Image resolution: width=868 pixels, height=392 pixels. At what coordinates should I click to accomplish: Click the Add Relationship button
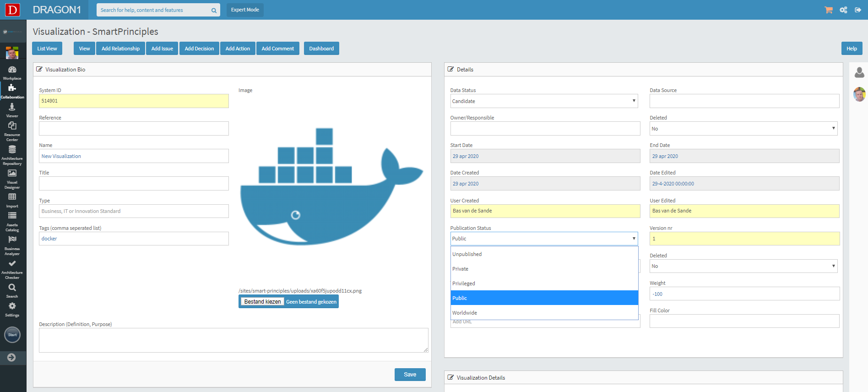coord(120,49)
